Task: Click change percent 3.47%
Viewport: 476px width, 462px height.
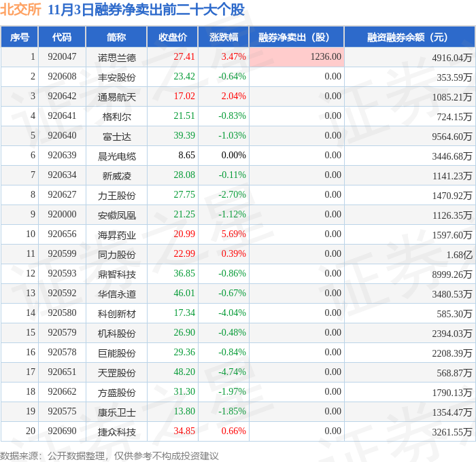Action: pyautogui.click(x=233, y=56)
